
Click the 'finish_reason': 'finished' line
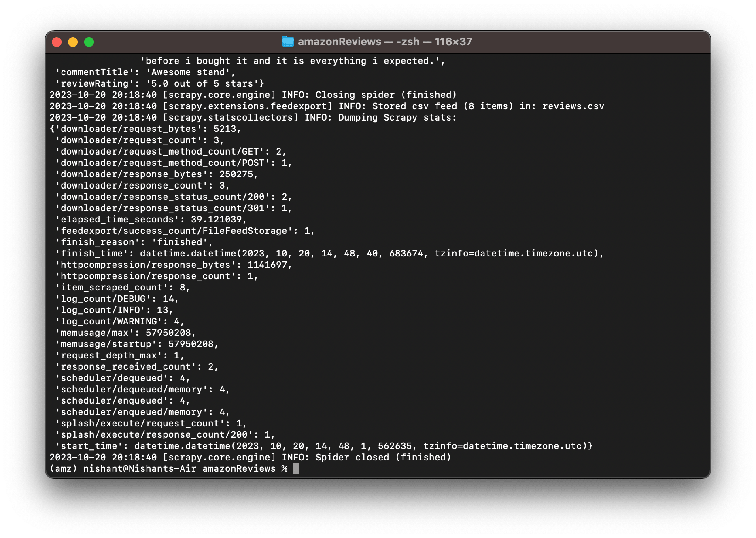tap(134, 242)
